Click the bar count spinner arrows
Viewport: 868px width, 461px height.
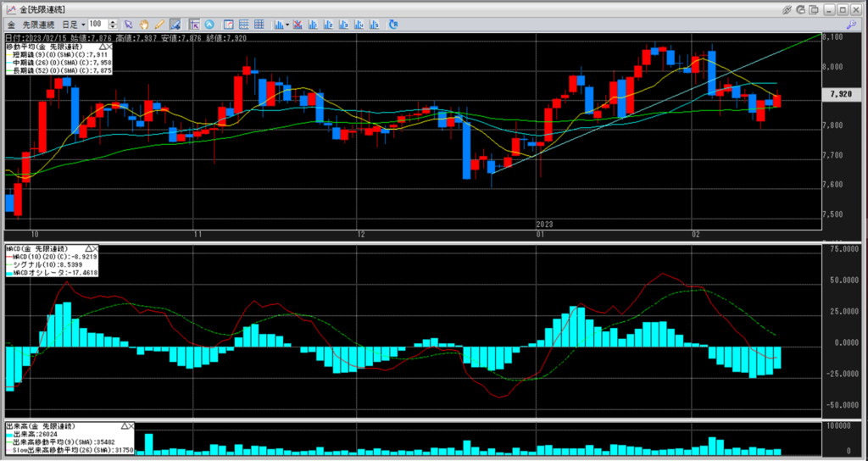point(113,24)
